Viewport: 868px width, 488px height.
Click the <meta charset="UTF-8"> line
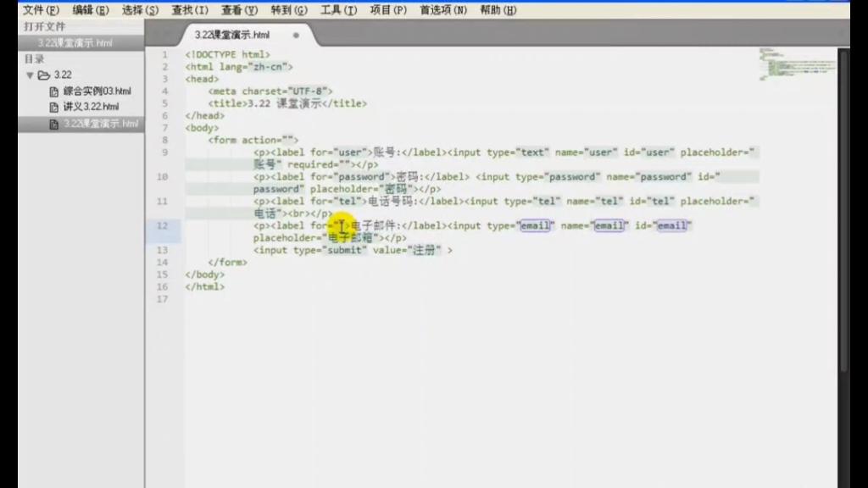pos(270,91)
